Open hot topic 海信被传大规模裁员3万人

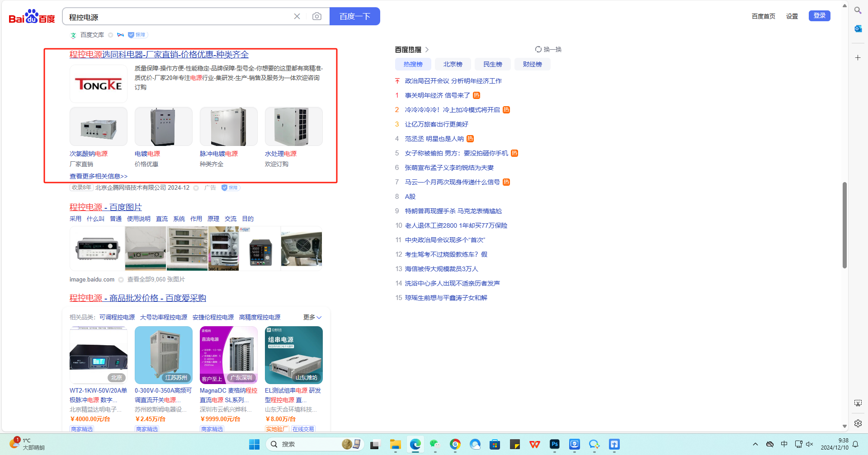click(x=441, y=269)
